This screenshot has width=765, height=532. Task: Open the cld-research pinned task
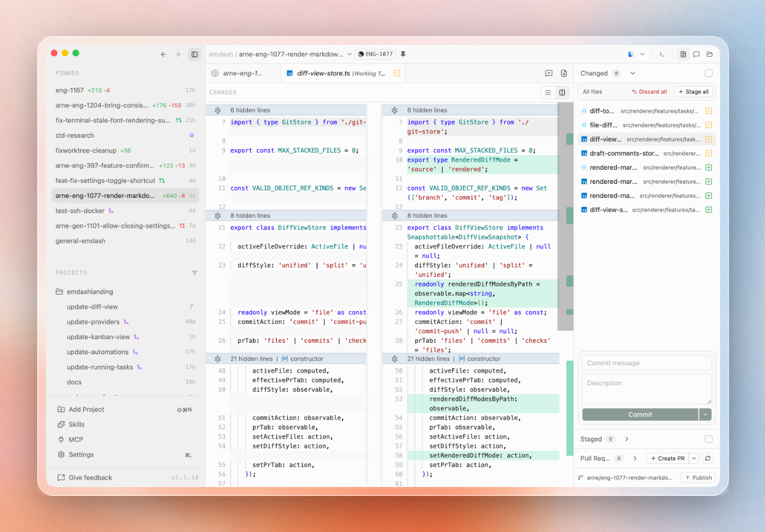(125, 136)
